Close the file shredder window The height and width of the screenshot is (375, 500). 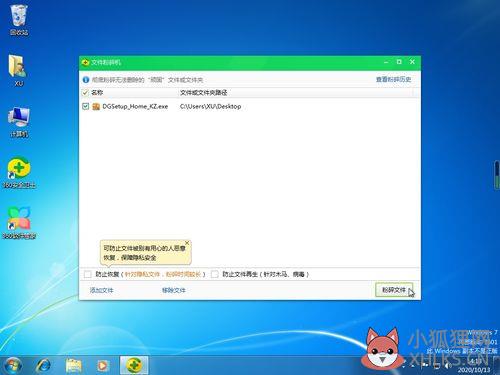click(x=412, y=62)
